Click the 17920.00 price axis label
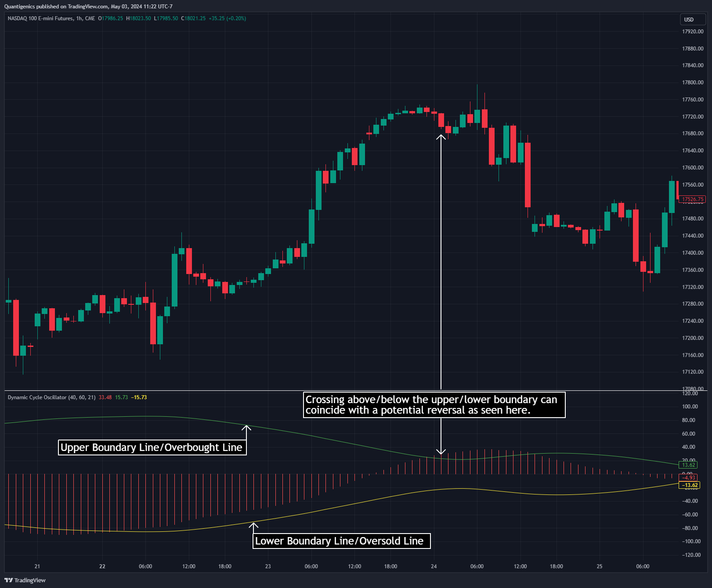 pyautogui.click(x=693, y=32)
